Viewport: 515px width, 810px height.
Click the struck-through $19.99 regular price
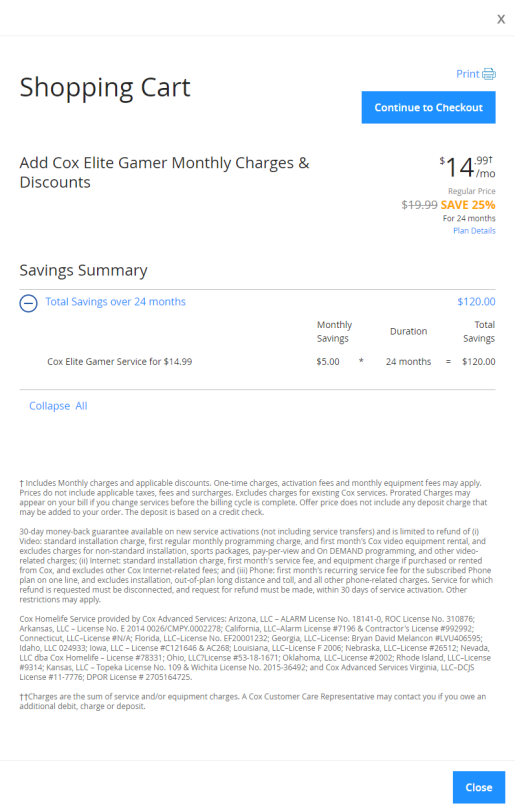coord(419,205)
